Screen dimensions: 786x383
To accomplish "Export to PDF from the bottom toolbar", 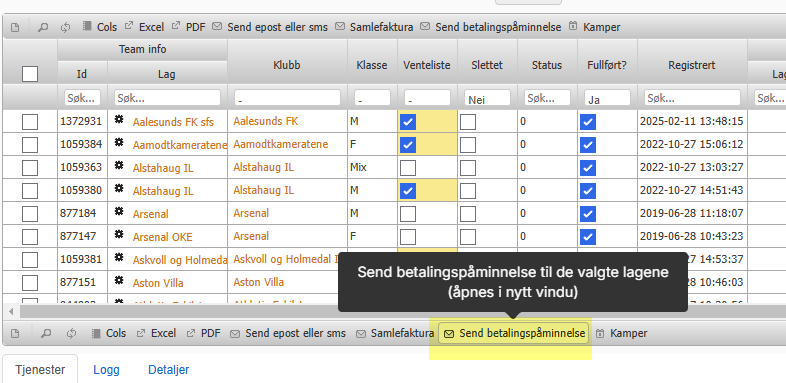I will tap(204, 333).
